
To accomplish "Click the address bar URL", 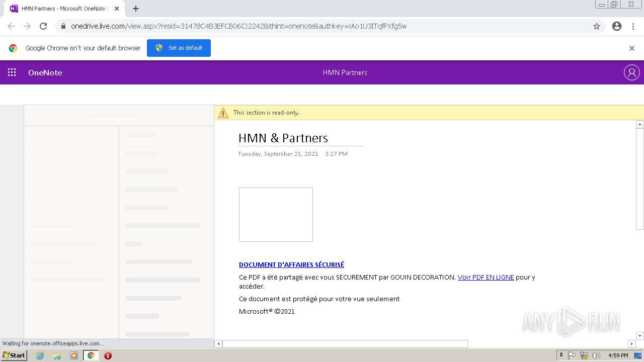I will coord(238,26).
